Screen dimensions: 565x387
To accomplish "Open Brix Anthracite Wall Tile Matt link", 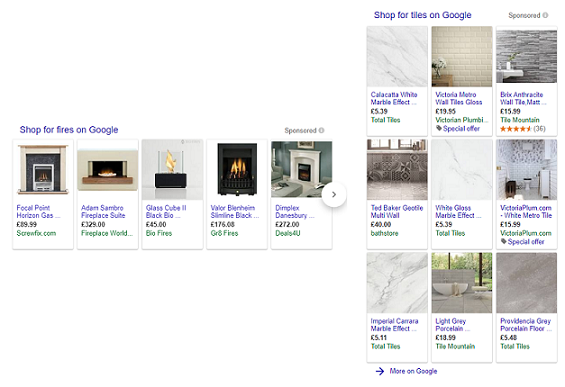I will click(x=523, y=98).
